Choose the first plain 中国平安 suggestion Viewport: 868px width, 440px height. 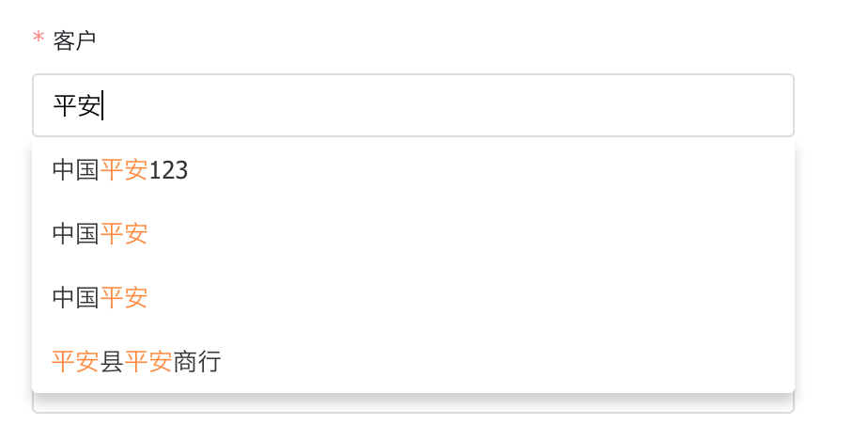[413, 234]
